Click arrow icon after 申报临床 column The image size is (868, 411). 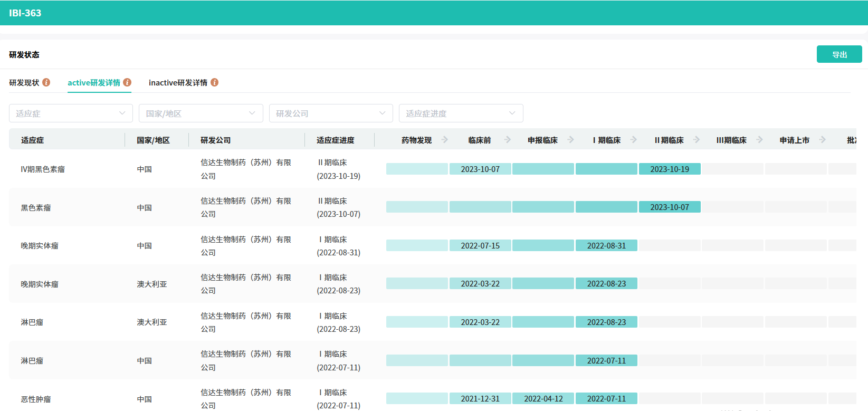(x=570, y=140)
